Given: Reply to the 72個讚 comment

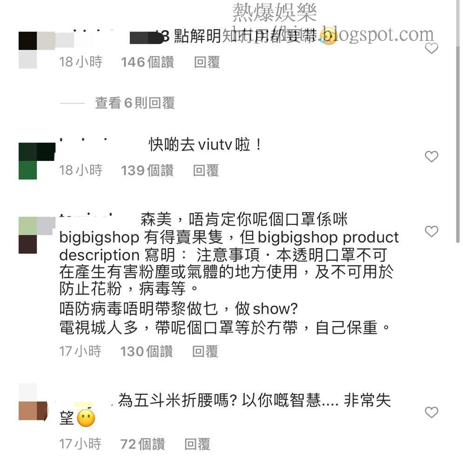Looking at the screenshot, I should (x=197, y=444).
